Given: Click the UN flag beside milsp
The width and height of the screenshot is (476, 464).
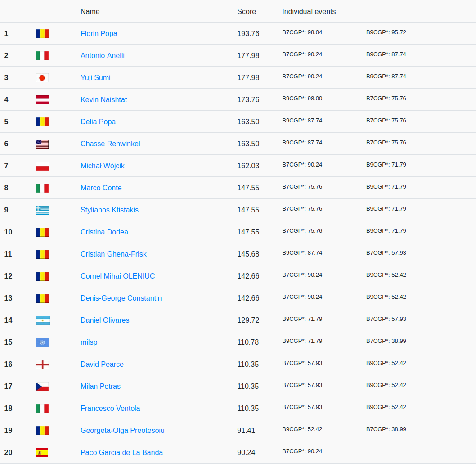Looking at the screenshot, I should (42, 342).
